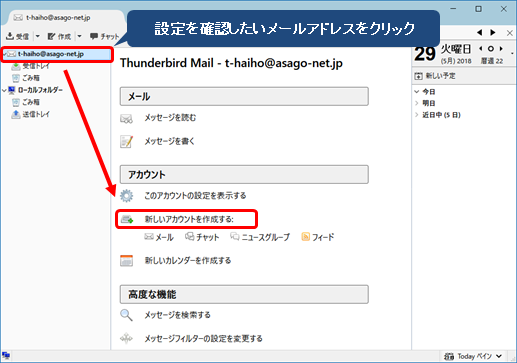The width and height of the screenshot is (517, 363).
Task: Open ごみ箱 under ローカルフォルダー
Action: (31, 102)
